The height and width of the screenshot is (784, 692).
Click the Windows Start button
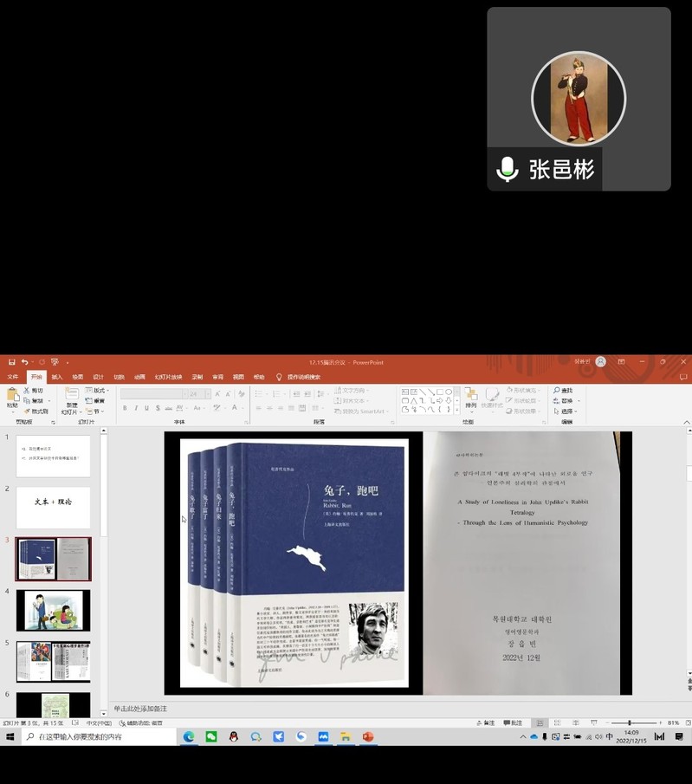(x=10, y=736)
